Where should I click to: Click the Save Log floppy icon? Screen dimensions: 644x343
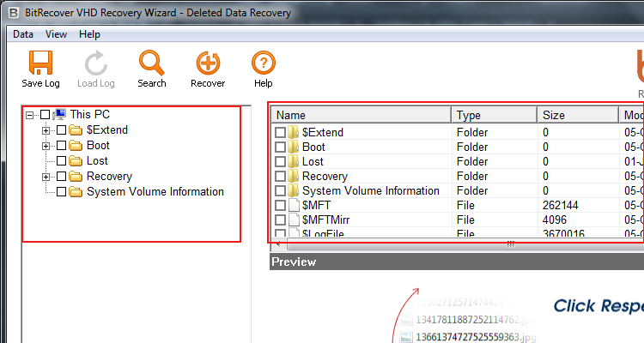[40, 63]
